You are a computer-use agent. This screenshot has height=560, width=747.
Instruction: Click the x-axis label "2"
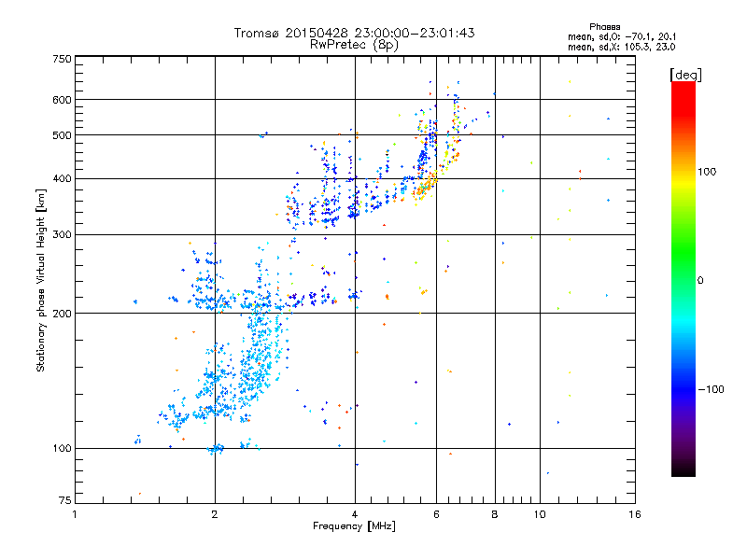(215, 514)
